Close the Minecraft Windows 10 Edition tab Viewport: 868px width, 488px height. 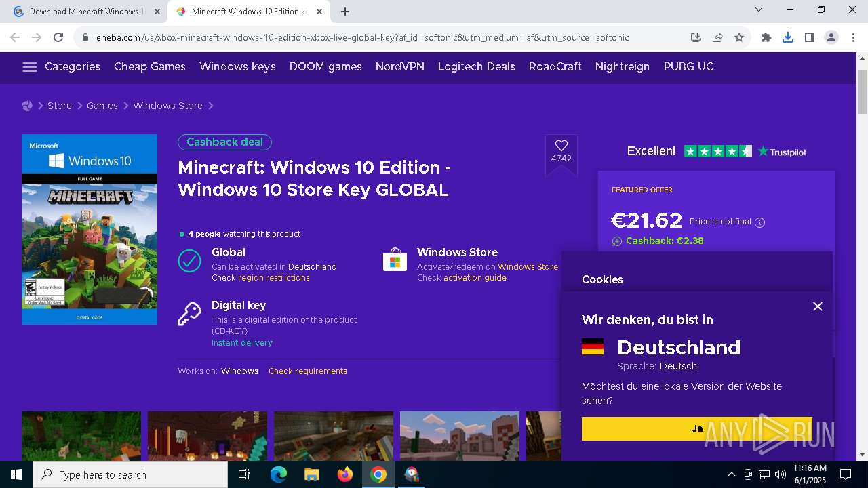pos(319,12)
